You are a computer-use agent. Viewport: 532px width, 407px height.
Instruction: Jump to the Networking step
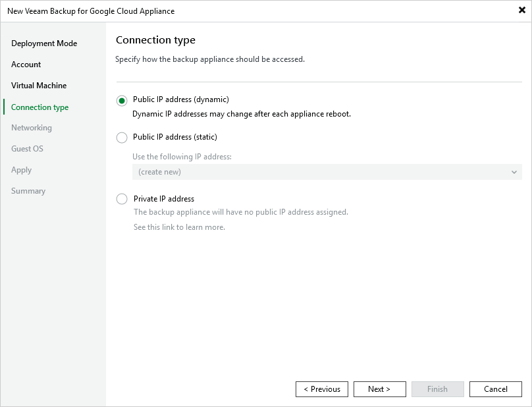click(x=31, y=127)
